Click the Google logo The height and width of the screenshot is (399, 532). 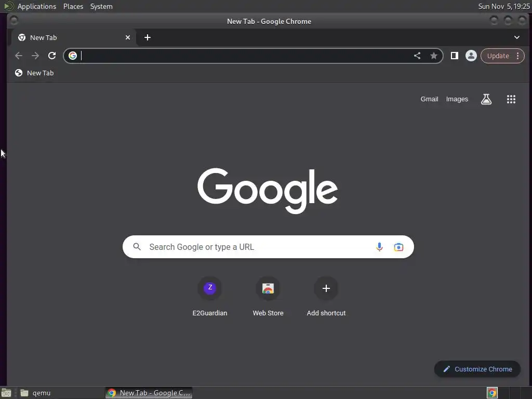pyautogui.click(x=268, y=190)
